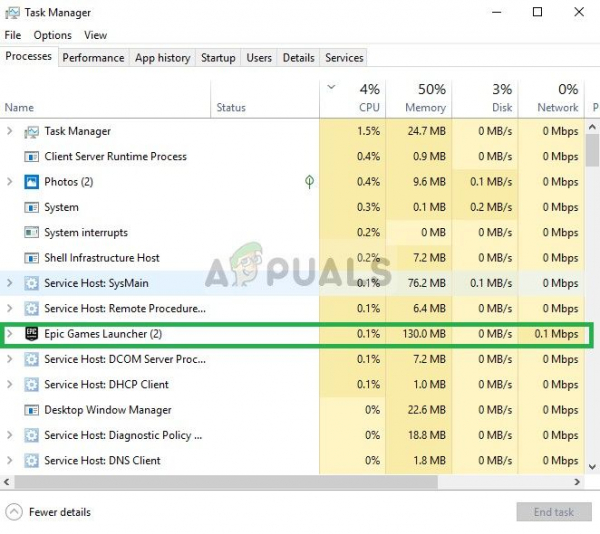Click the Service Host: DHCP Client gear icon
The height and width of the screenshot is (534, 600).
pyautogui.click(x=31, y=384)
